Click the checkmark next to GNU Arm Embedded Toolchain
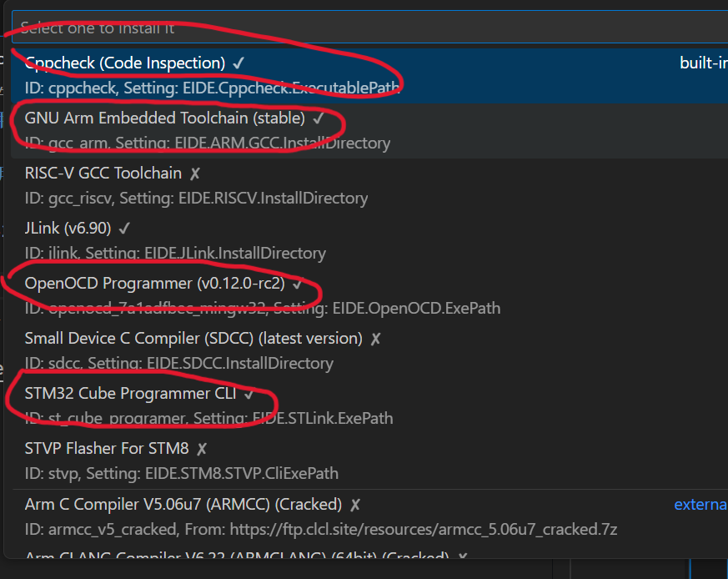Viewport: 728px width, 579px height. 317,118
